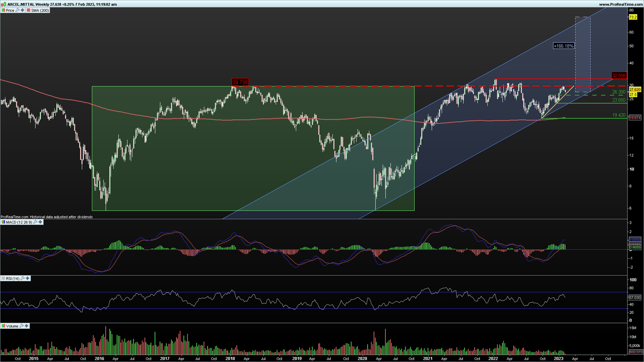Open the Price panel settings wrench
Screen dimensions: 644x362
pyautogui.click(x=17, y=10)
